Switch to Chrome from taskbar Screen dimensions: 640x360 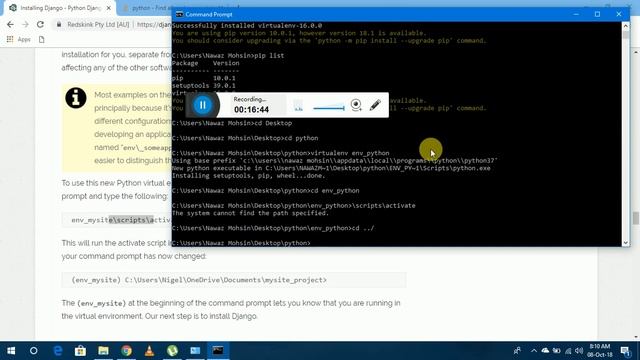click(127, 351)
